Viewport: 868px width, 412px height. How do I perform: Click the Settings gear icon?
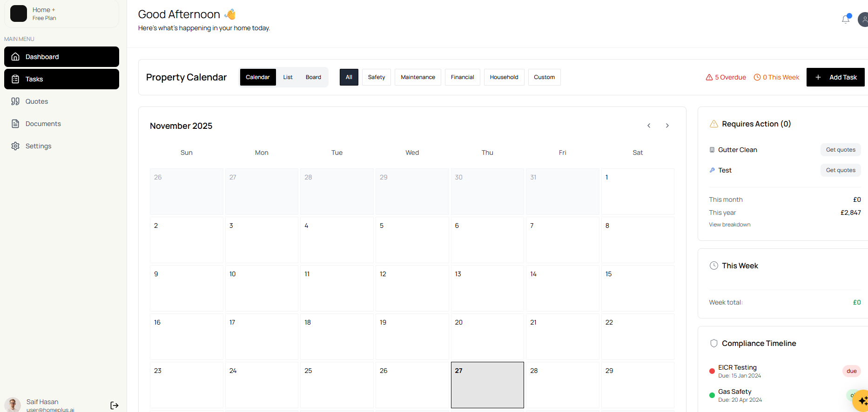click(x=15, y=146)
